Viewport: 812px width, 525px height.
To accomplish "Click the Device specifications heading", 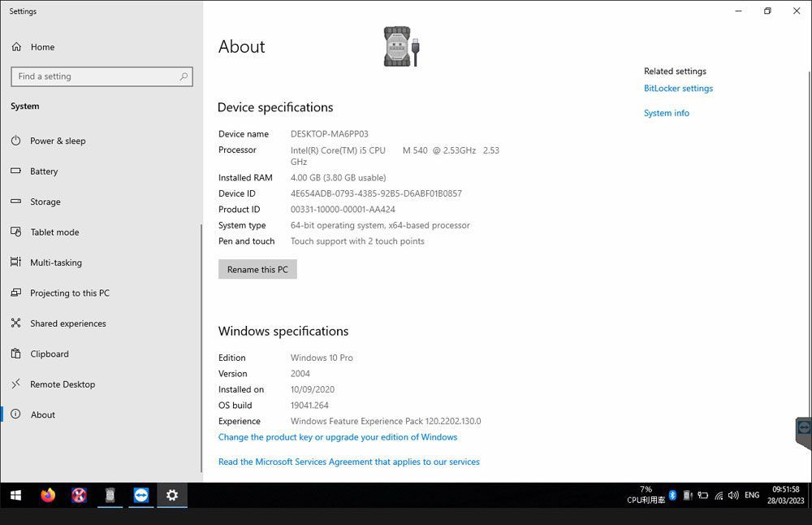I will 275,107.
